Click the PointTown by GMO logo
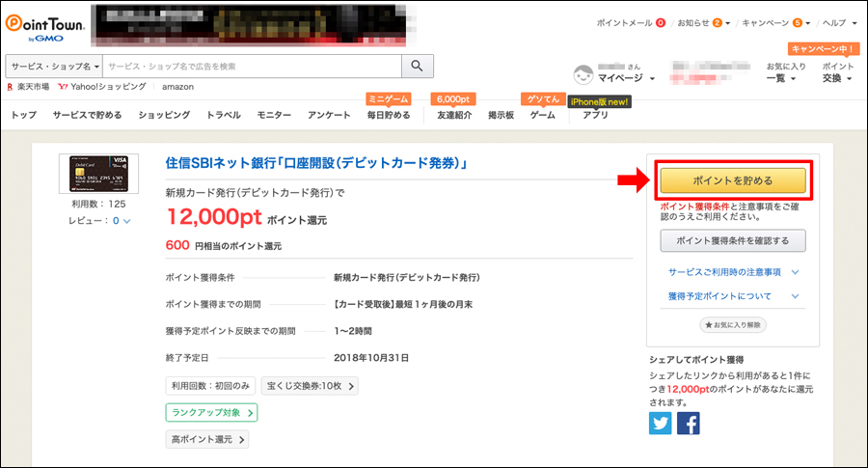Screen dimensions: 868x468 44,28
